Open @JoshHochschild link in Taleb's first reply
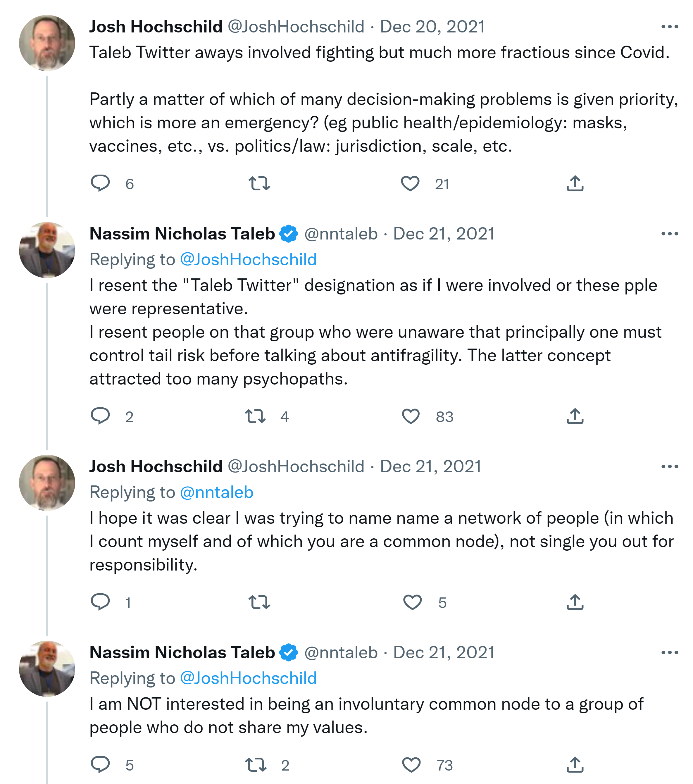 pos(248,259)
